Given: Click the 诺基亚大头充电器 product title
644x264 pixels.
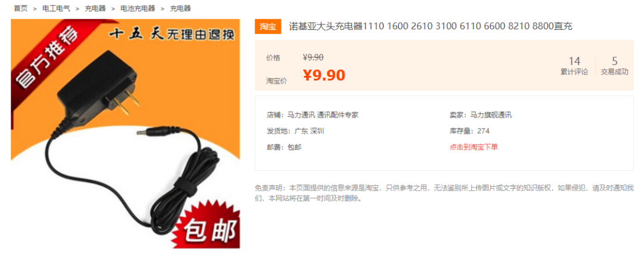Looking at the screenshot, I should [431, 26].
